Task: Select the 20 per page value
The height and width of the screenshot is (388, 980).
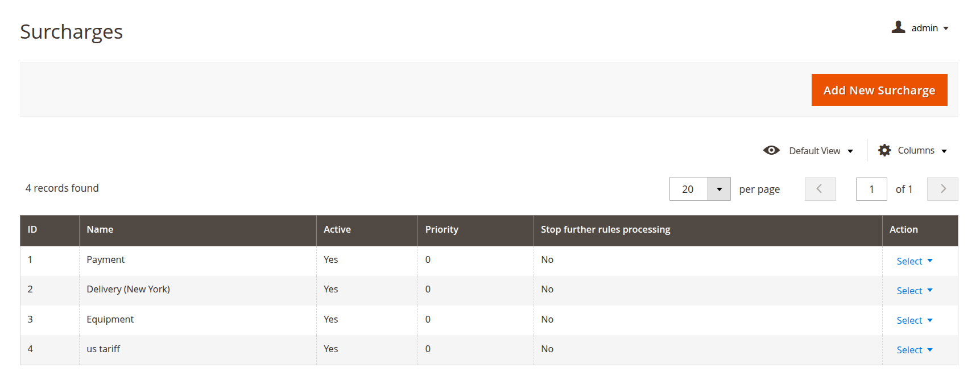Action: [688, 188]
